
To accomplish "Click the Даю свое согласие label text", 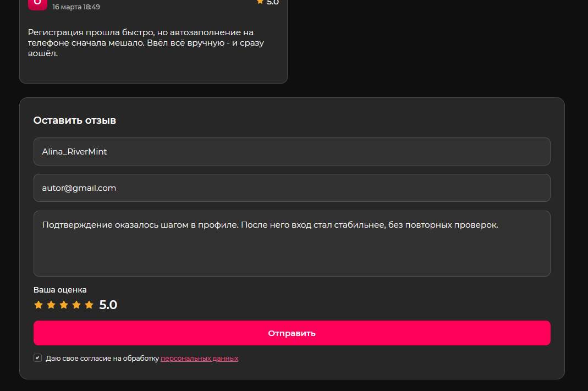I will pyautogui.click(x=102, y=359).
